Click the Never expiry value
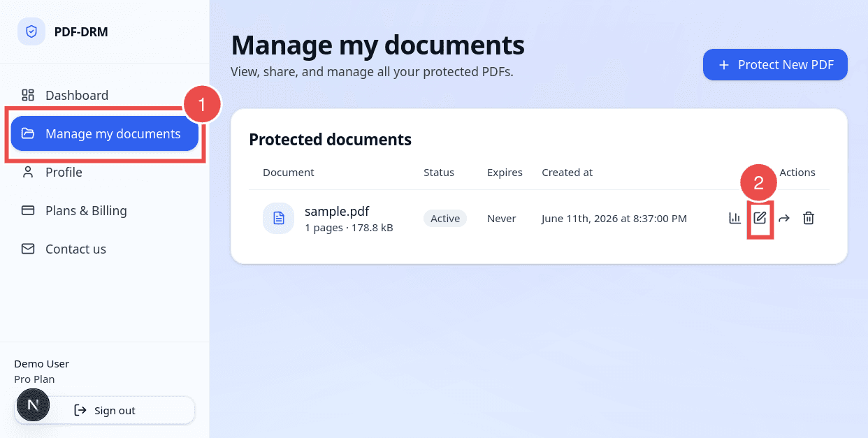This screenshot has width=868, height=438. click(x=502, y=219)
